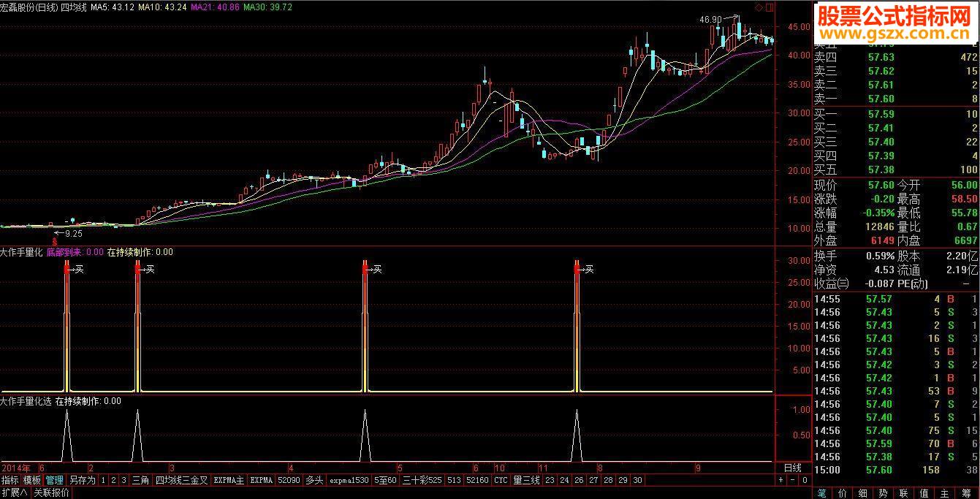This screenshot has height=499, width=980.
Task: Open the 关联报价 tab
Action: pyautogui.click(x=51, y=492)
